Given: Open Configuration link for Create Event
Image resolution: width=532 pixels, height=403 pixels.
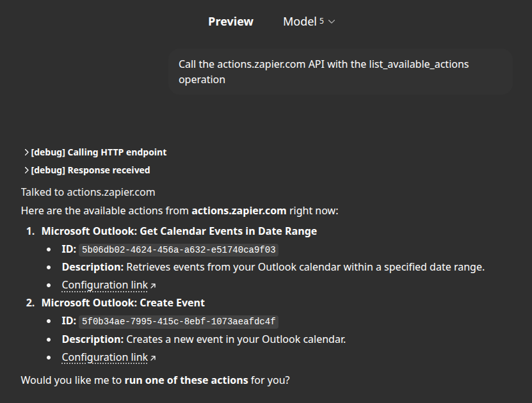Looking at the screenshot, I should (x=104, y=357).
